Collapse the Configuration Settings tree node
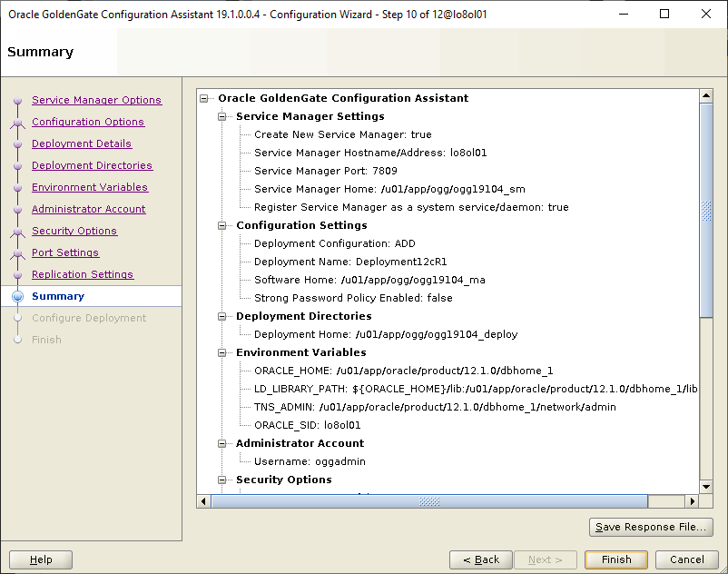This screenshot has width=728, height=574. pyautogui.click(x=222, y=225)
